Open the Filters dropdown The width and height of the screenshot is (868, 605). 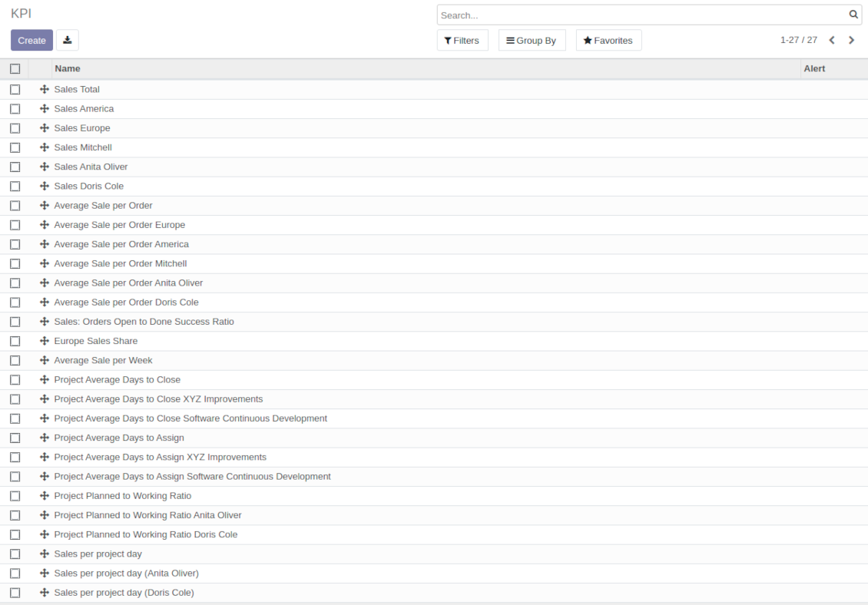point(462,41)
